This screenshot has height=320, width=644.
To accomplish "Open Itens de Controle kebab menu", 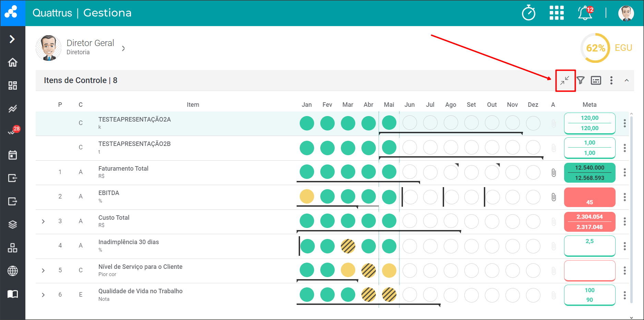I will tap(611, 80).
